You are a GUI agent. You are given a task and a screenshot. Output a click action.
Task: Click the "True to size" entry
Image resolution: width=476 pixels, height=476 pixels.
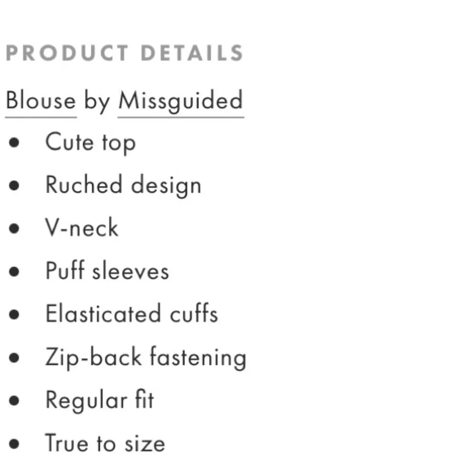coord(105,443)
